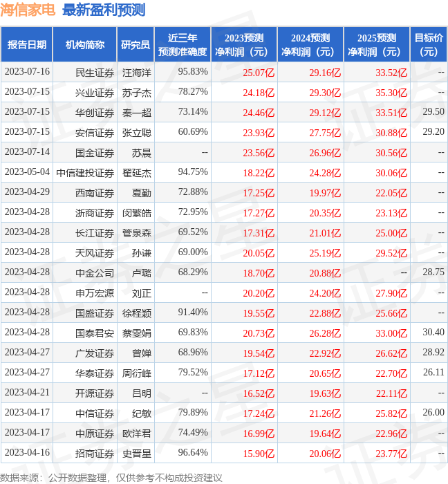Click analyst name 周衍峰
Image resolution: width=448 pixels, height=484 pixels.
[137, 373]
